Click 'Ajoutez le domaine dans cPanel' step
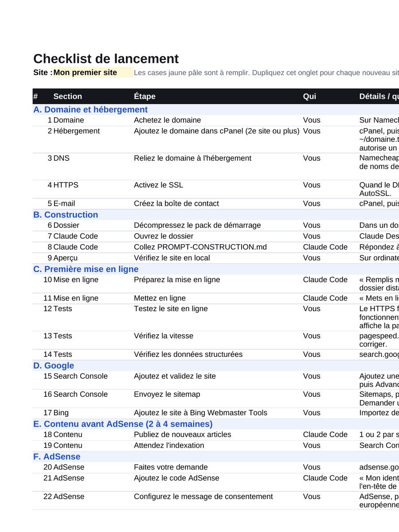 coord(217,131)
